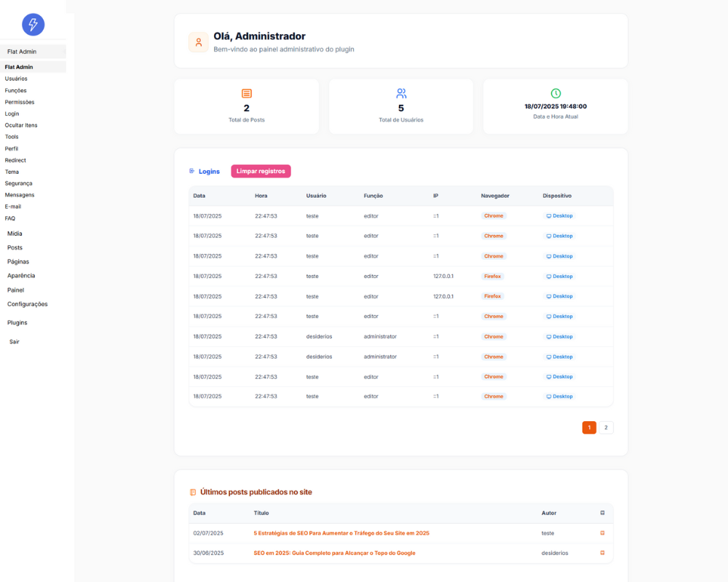
Task: Open the Plugins menu in the sidebar
Action: [17, 322]
